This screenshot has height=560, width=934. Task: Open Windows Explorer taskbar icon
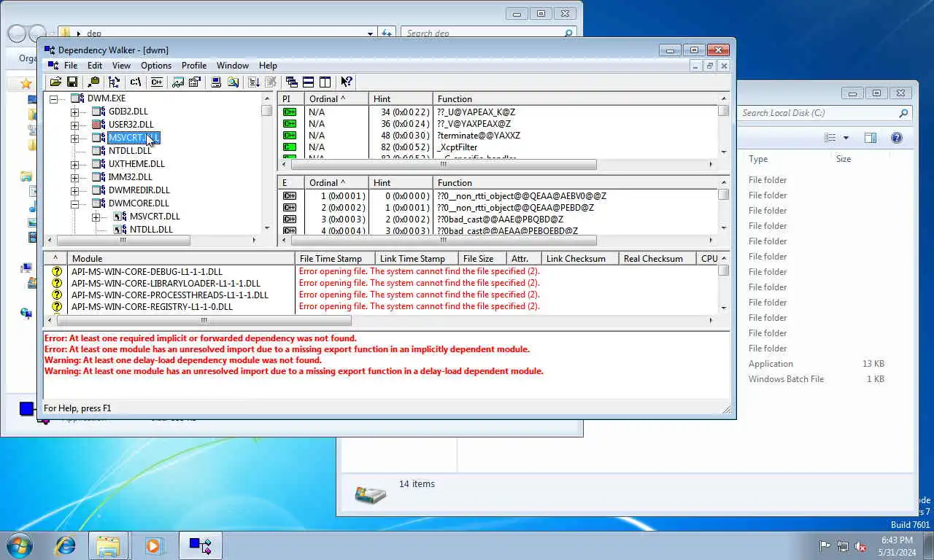tap(108, 545)
